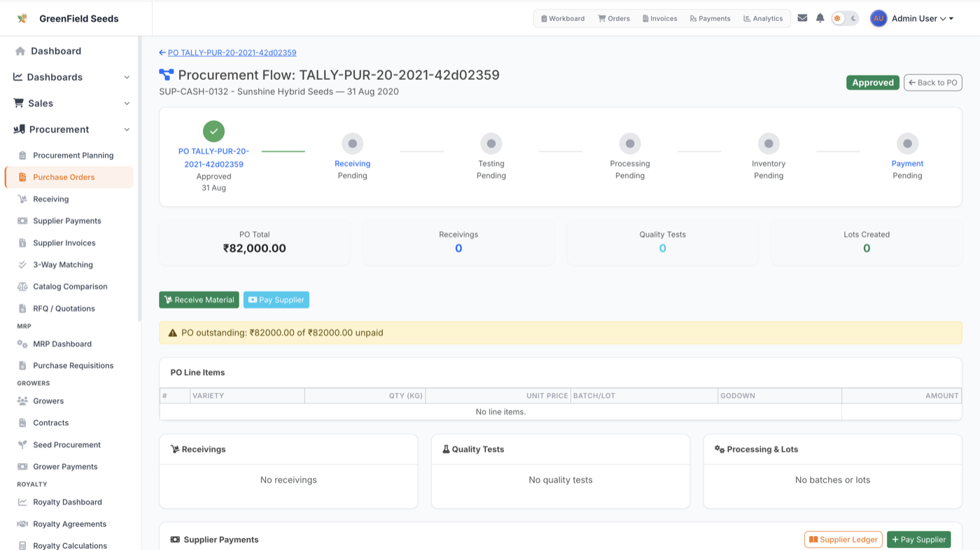The width and height of the screenshot is (980, 550).
Task: Click the Lots Created count card
Action: tap(867, 242)
